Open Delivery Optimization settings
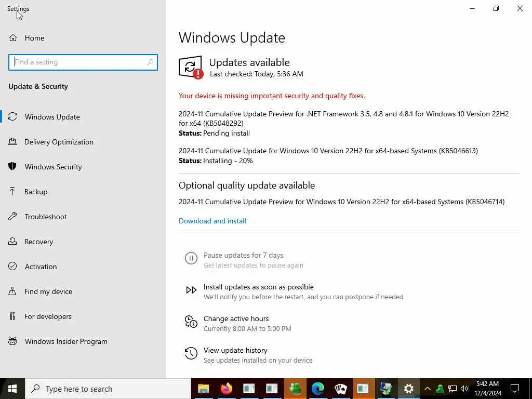 [x=83, y=142]
